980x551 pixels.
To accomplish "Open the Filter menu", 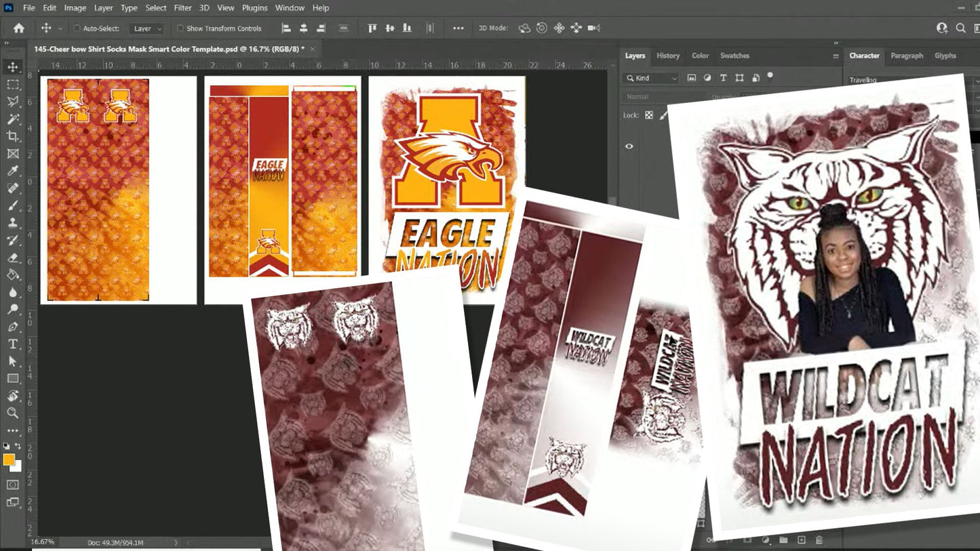I will pyautogui.click(x=182, y=8).
